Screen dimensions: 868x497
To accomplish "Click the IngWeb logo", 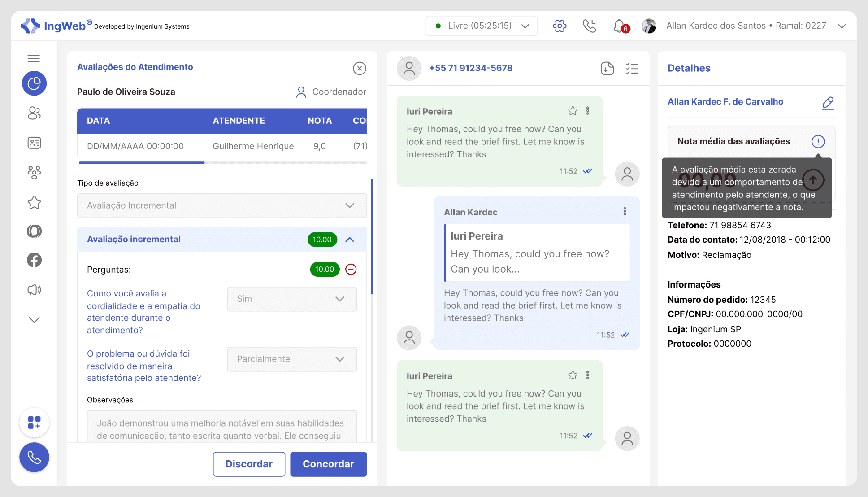I will click(56, 26).
